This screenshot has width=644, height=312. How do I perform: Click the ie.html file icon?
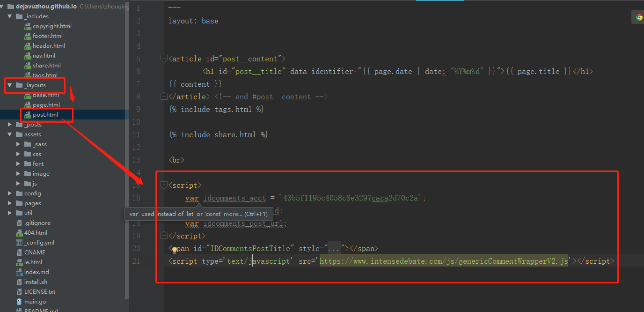click(19, 262)
